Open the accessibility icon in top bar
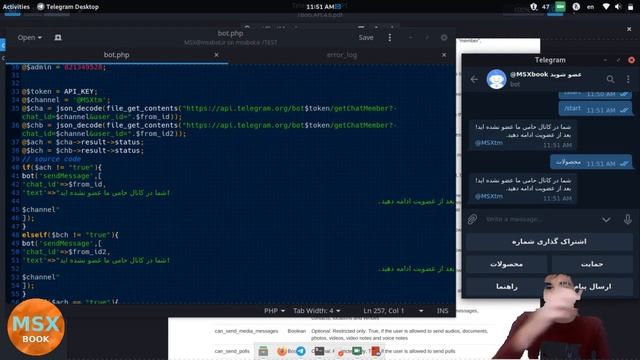The width and height of the screenshot is (640, 360). pos(576,7)
